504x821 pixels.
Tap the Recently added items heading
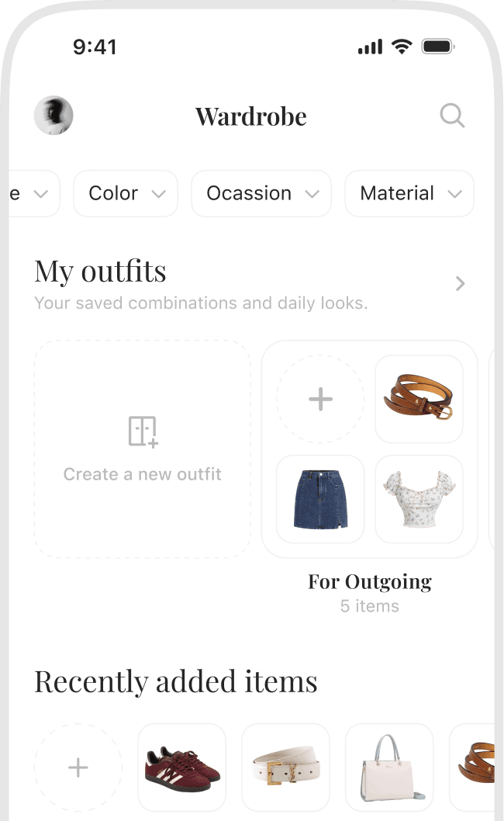(175, 681)
